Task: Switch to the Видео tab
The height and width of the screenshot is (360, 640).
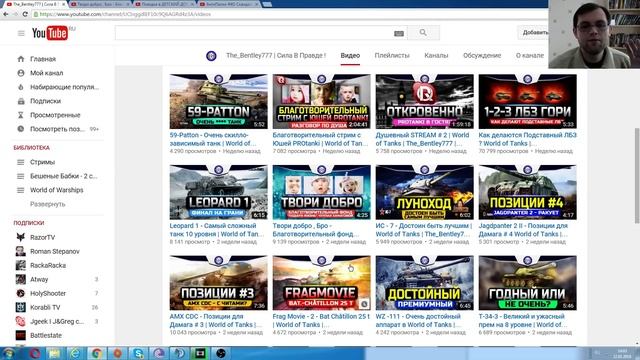Action: pyautogui.click(x=350, y=56)
